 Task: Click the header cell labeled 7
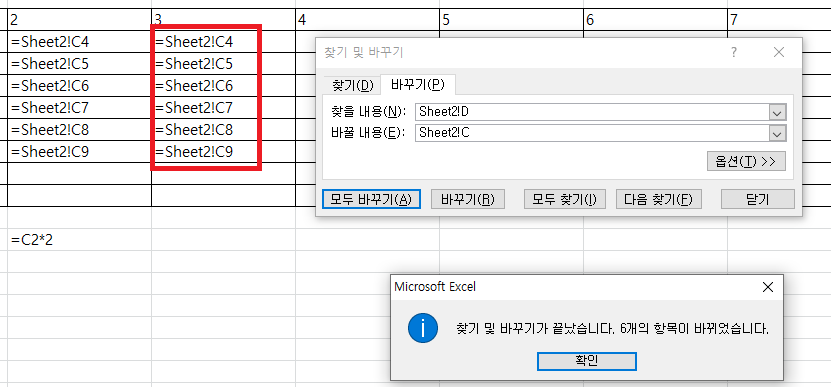[x=779, y=20]
